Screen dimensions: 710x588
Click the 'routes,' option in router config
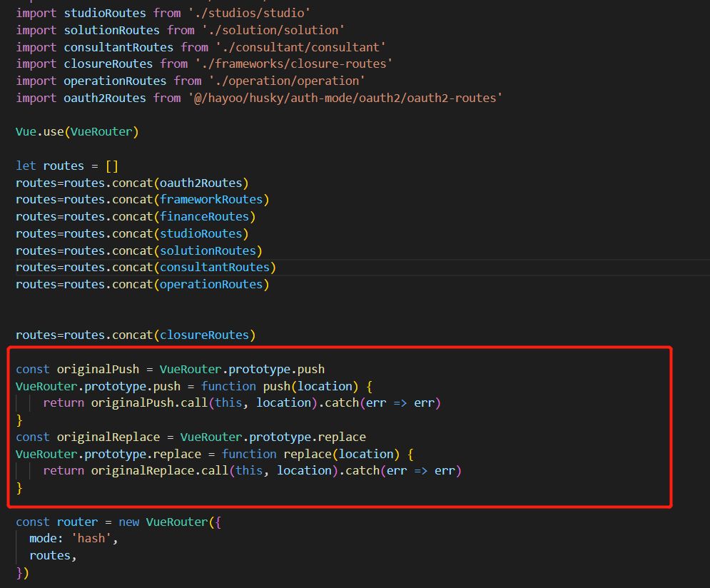[53, 556]
